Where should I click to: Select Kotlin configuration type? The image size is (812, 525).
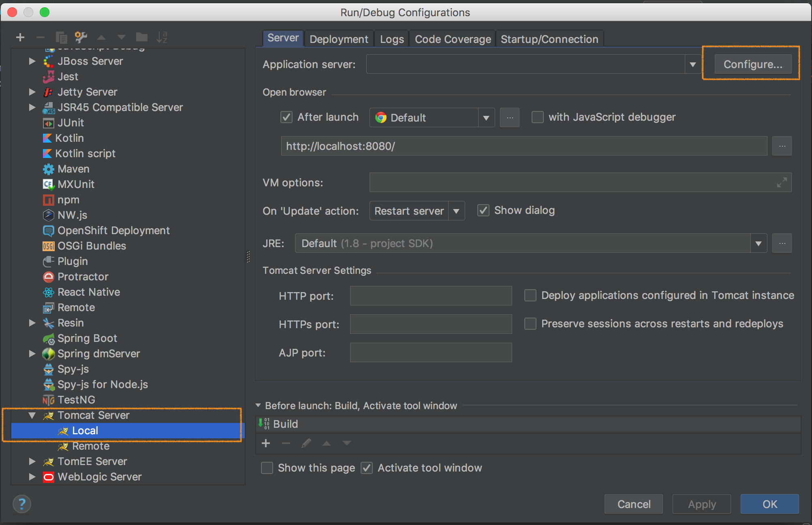click(x=69, y=138)
